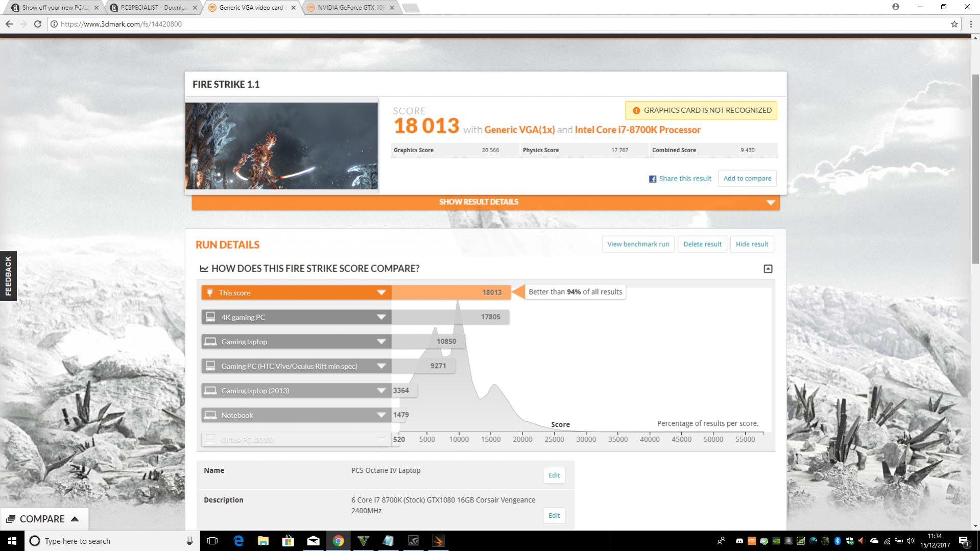Open the Wi-Fi network tray icon

tap(887, 541)
